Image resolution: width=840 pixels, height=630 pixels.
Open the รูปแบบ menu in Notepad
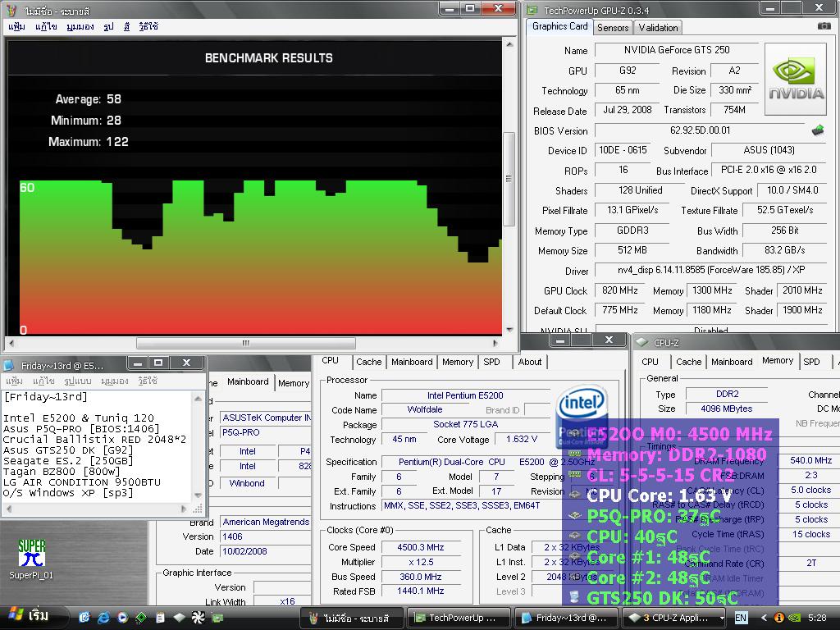click(x=77, y=381)
